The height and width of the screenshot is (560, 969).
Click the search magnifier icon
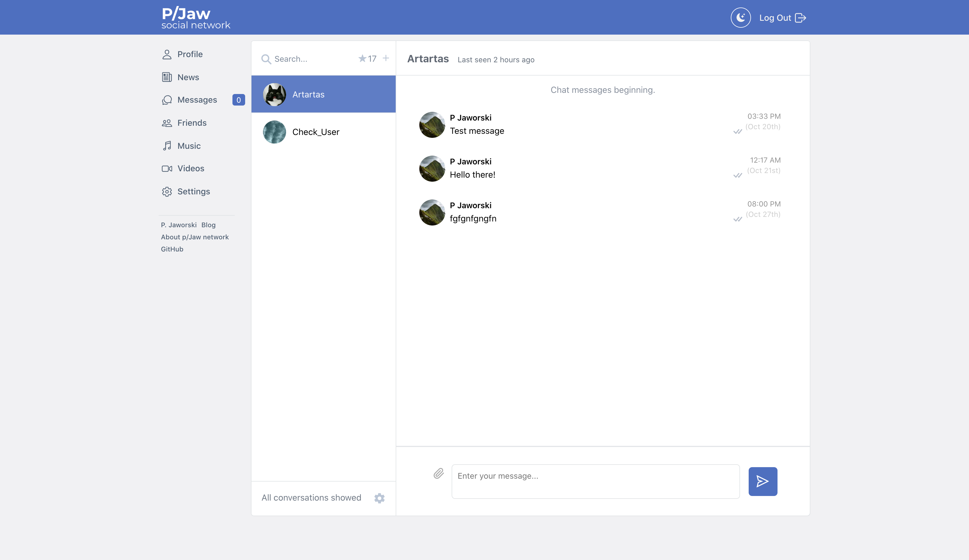(x=266, y=59)
